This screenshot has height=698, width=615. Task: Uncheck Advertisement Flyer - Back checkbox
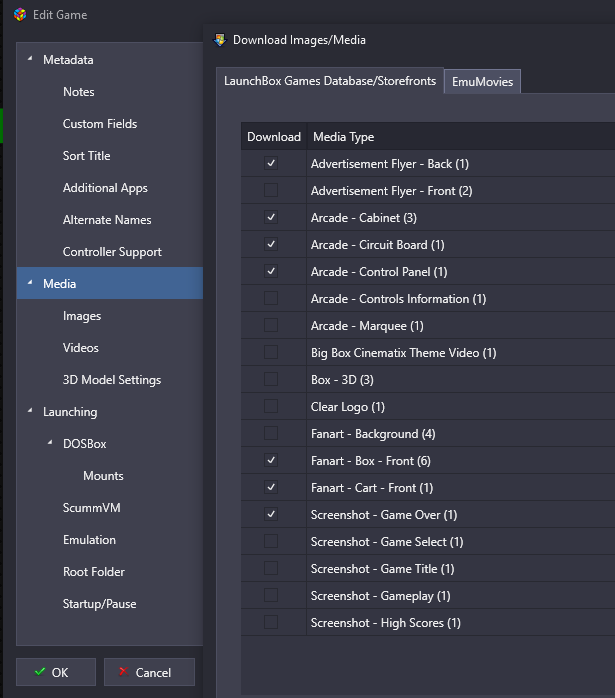(271, 163)
